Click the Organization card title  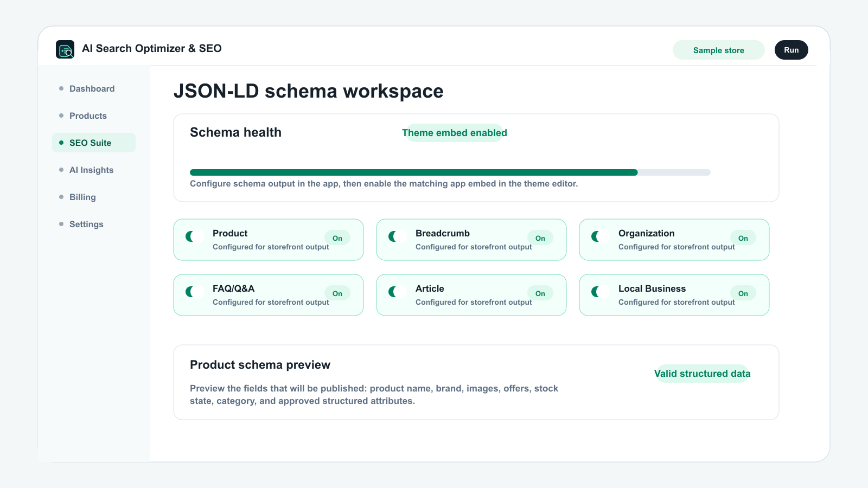[x=647, y=233]
